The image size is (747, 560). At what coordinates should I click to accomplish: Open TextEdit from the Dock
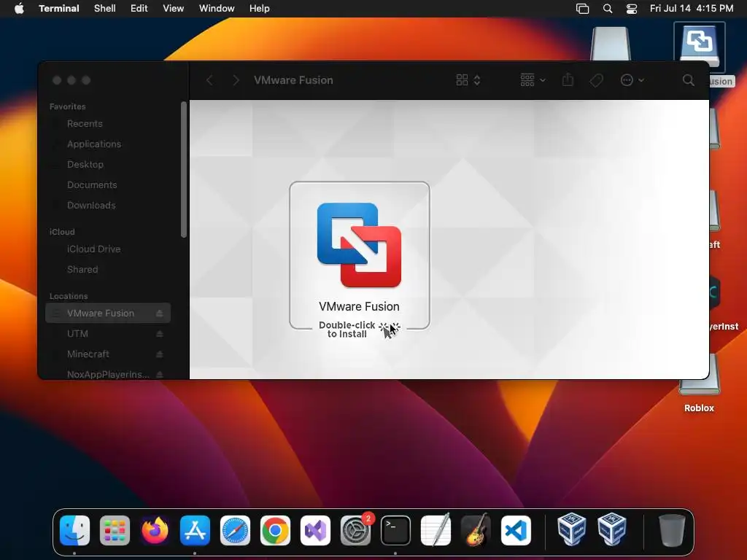436,530
